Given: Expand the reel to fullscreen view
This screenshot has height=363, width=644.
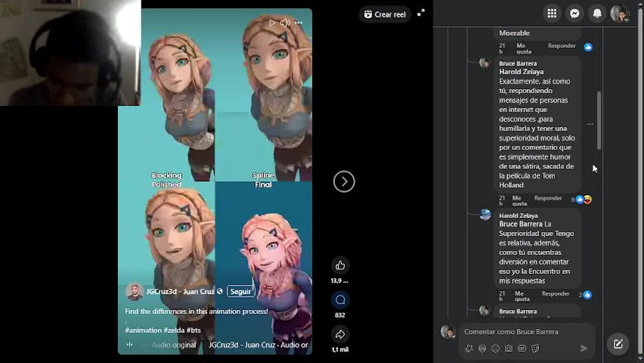Looking at the screenshot, I should (x=421, y=13).
